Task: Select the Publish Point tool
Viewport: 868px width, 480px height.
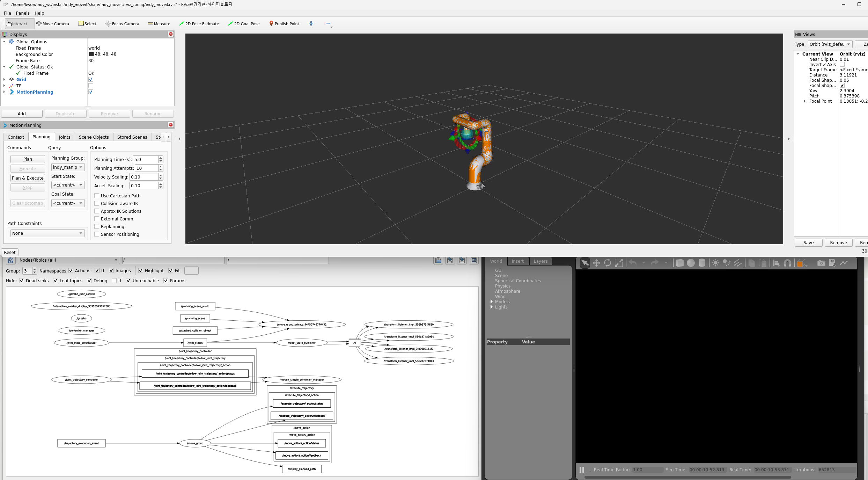Action: click(x=285, y=23)
